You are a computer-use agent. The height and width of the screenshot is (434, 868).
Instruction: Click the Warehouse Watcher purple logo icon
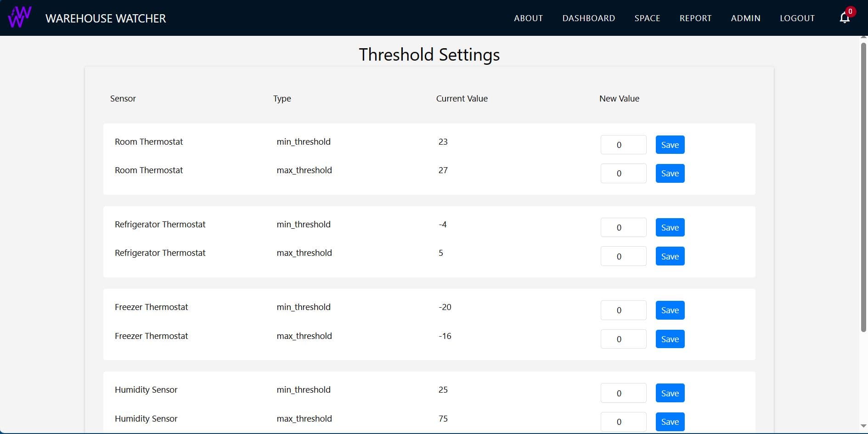click(x=20, y=17)
